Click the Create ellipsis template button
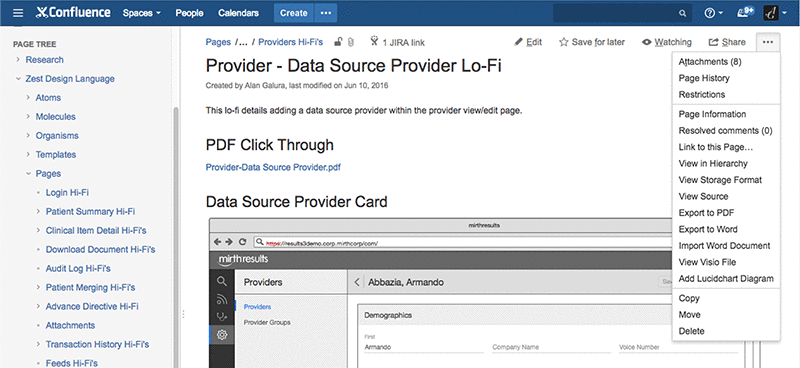The width and height of the screenshot is (800, 368). pyautogui.click(x=326, y=13)
